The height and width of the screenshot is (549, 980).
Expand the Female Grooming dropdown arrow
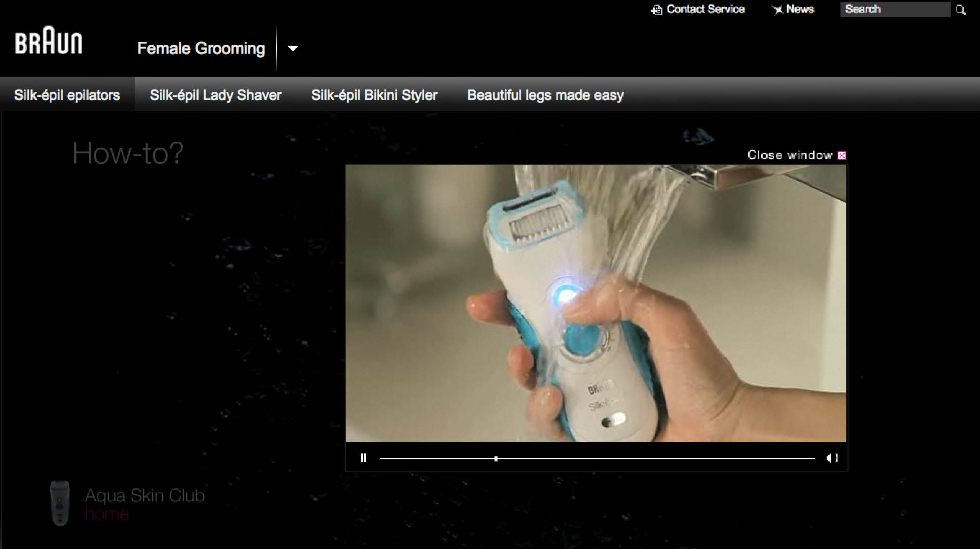(x=293, y=48)
